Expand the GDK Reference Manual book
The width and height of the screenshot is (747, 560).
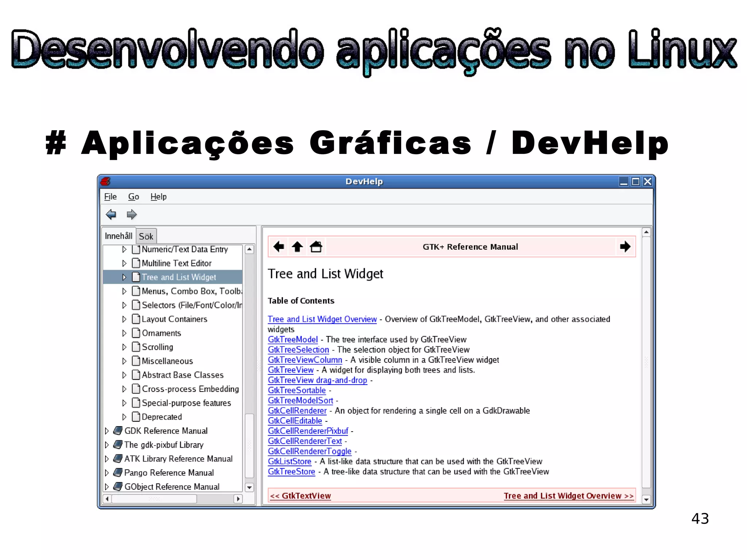point(107,431)
